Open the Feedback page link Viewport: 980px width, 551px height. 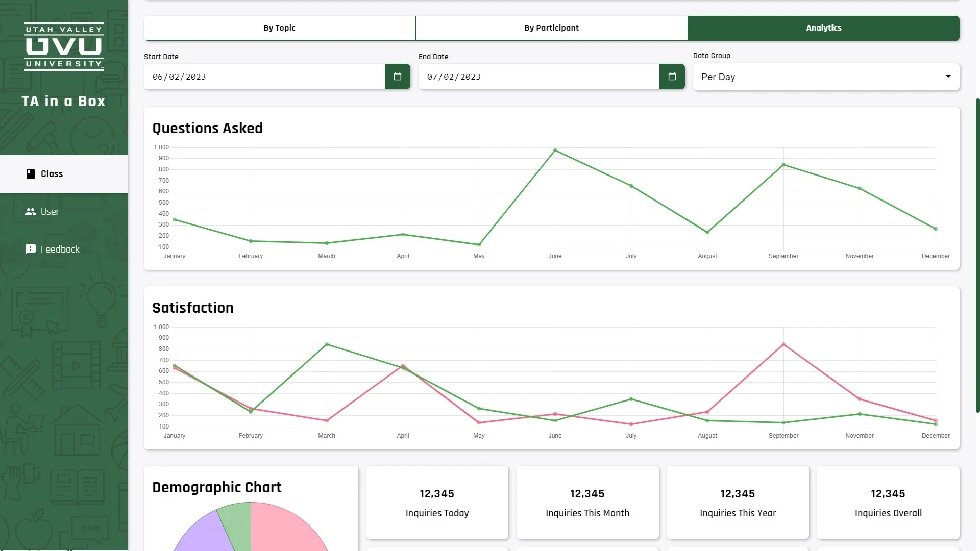pyautogui.click(x=60, y=249)
